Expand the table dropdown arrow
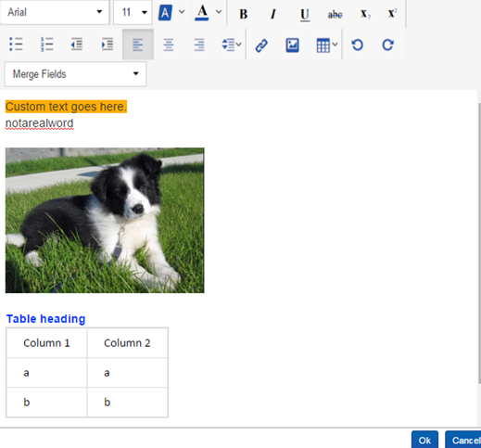The image size is (481, 448). (x=335, y=45)
